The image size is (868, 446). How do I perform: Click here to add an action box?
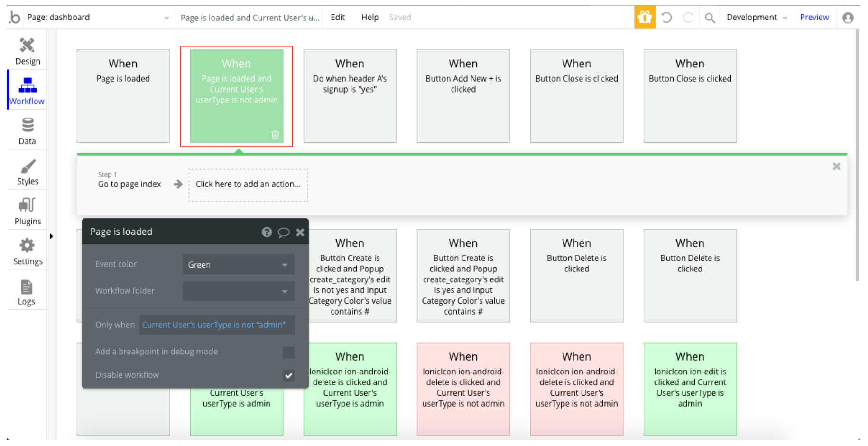click(x=248, y=185)
